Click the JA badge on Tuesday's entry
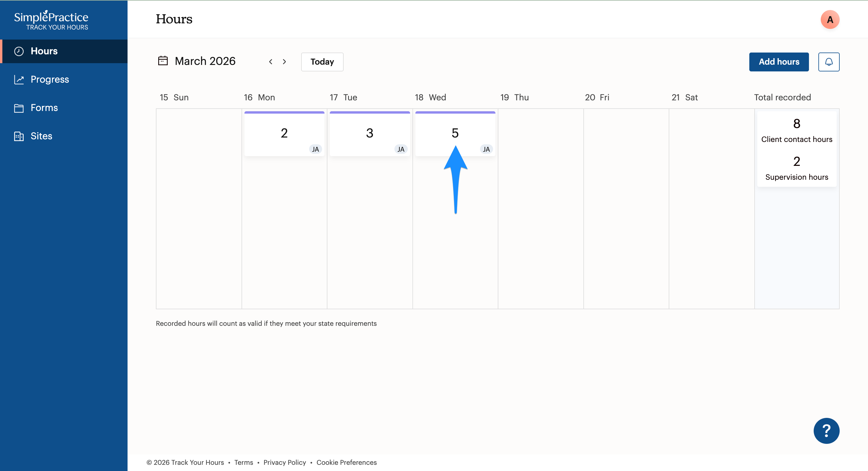 (x=401, y=149)
